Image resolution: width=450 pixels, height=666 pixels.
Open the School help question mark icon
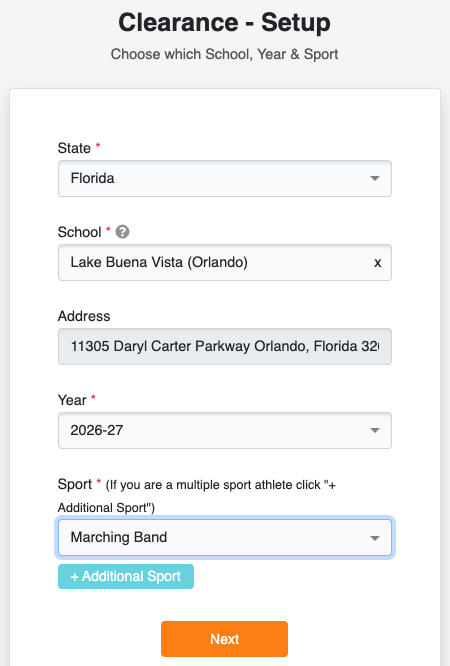pos(122,232)
